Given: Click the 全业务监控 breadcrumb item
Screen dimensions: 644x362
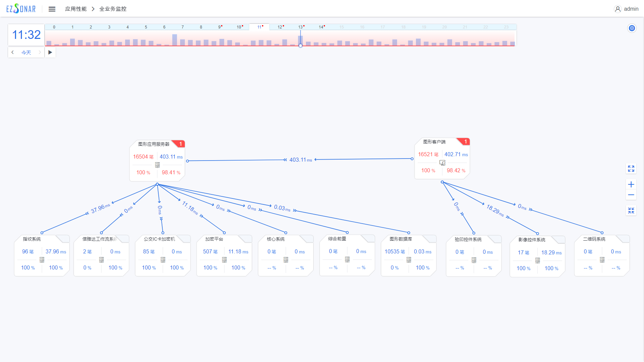Looking at the screenshot, I should coord(113,9).
